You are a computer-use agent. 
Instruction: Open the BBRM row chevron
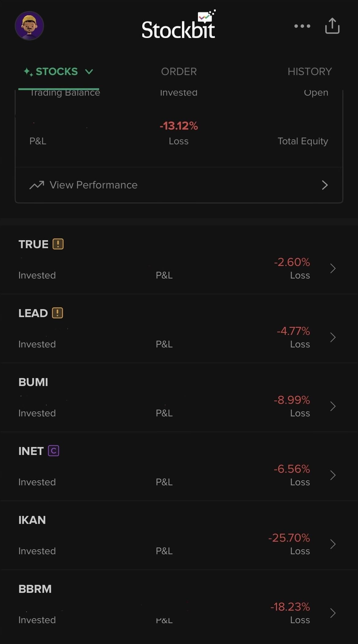[333, 613]
